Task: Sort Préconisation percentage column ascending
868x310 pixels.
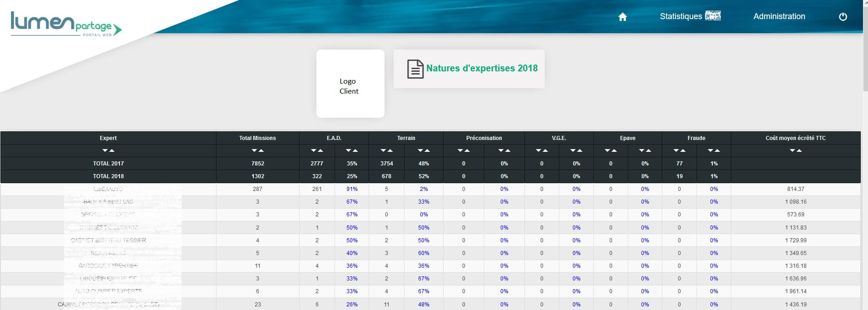Action: click(508, 150)
